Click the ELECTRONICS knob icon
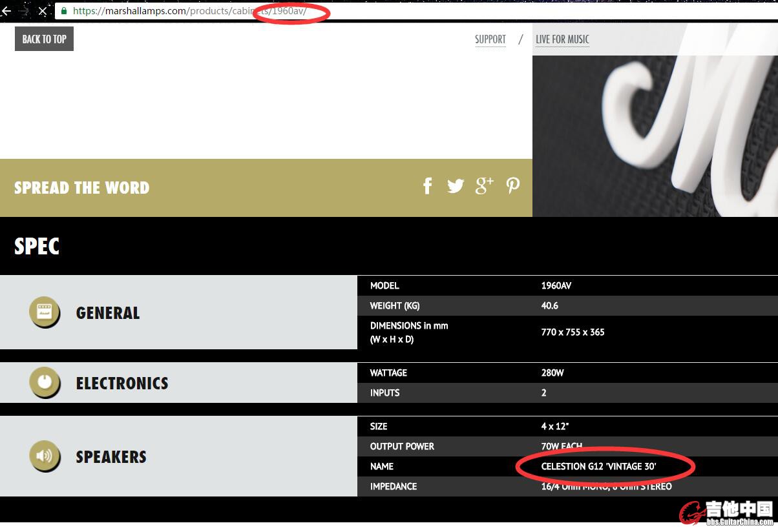 click(45, 383)
